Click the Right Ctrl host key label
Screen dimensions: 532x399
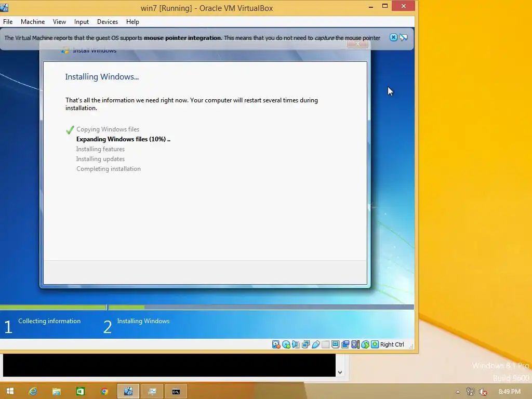tap(392, 344)
